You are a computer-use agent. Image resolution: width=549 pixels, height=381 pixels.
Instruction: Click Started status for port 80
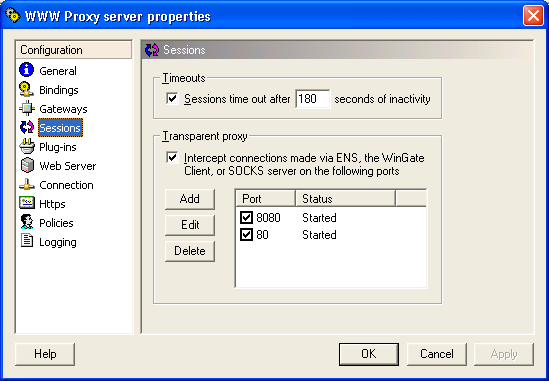[x=319, y=234]
